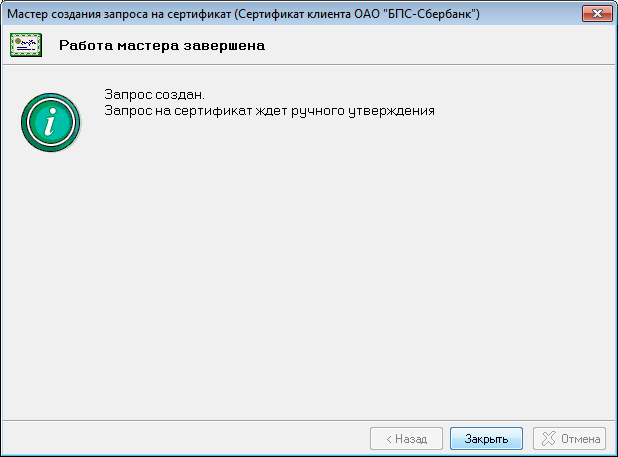Click empty white space in header banner
The height and width of the screenshot is (457, 618).
450,46
